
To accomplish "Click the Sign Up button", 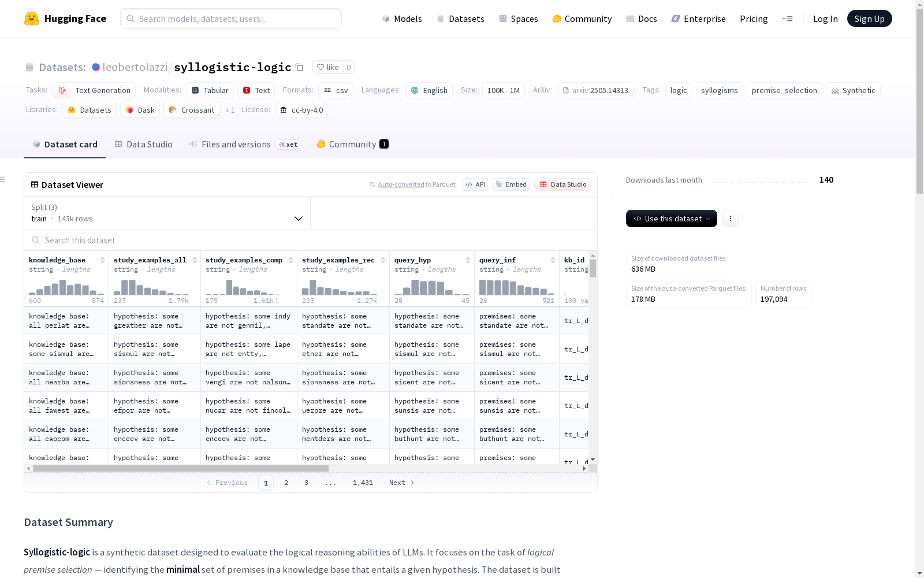I will [869, 18].
